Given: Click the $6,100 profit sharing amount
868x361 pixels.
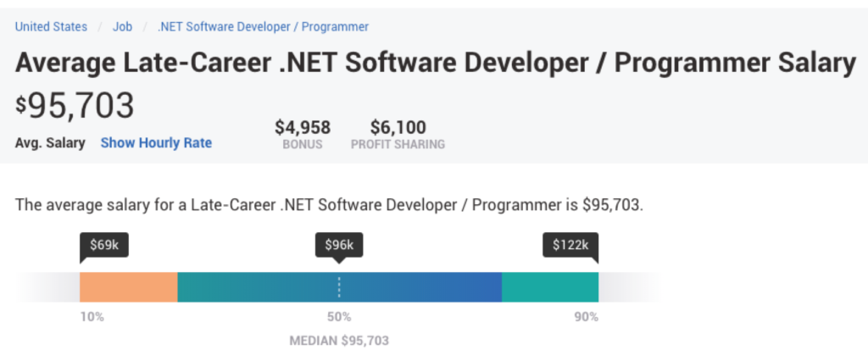Looking at the screenshot, I should point(398,128).
